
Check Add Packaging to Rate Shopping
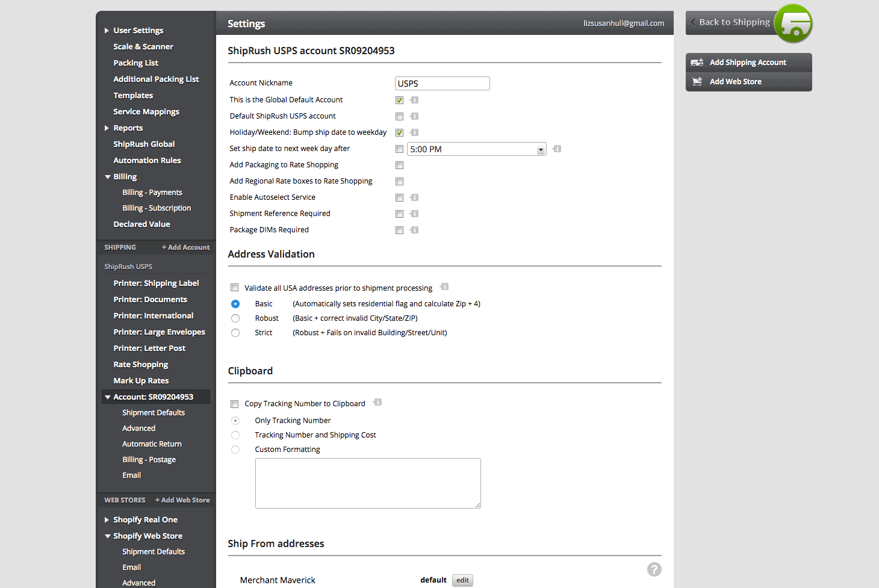point(399,165)
